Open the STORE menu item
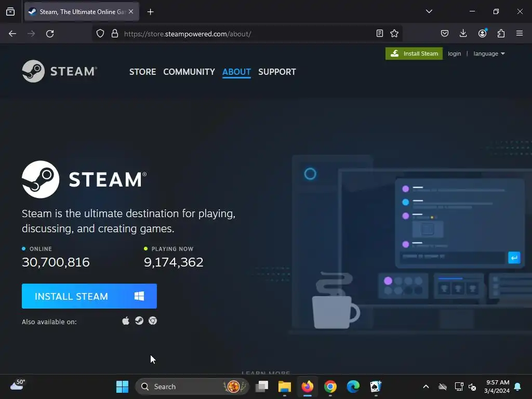532x399 pixels. coord(142,72)
